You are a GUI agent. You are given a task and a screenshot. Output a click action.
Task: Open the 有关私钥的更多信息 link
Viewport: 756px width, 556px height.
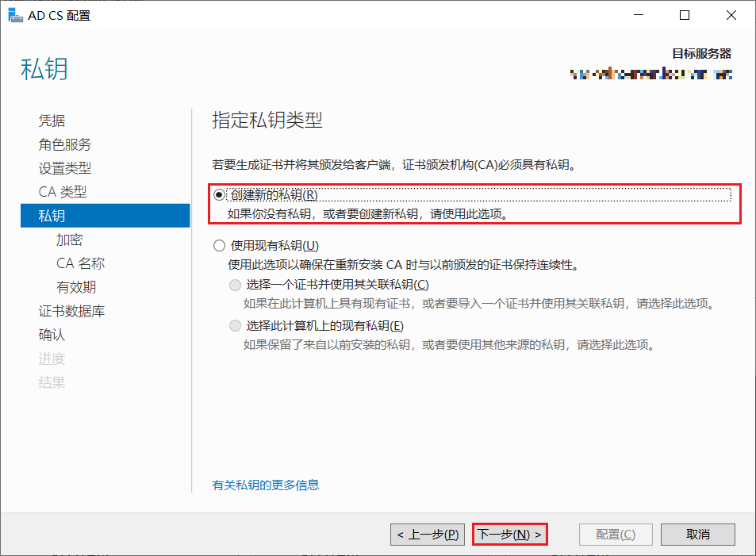point(266,485)
